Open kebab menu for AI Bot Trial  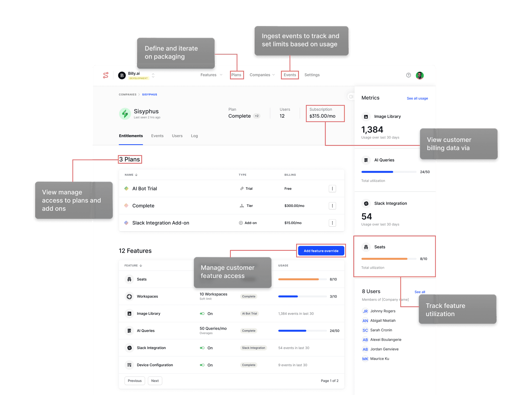[332, 189]
